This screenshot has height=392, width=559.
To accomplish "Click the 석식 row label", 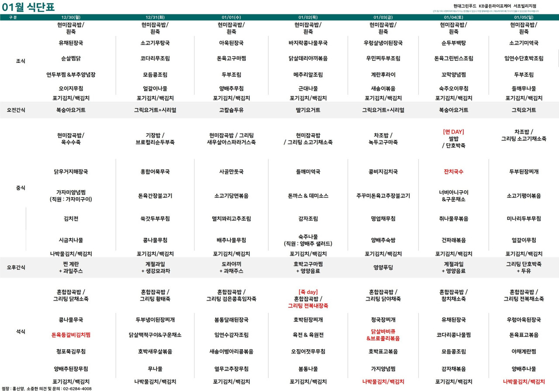I will point(21,332).
